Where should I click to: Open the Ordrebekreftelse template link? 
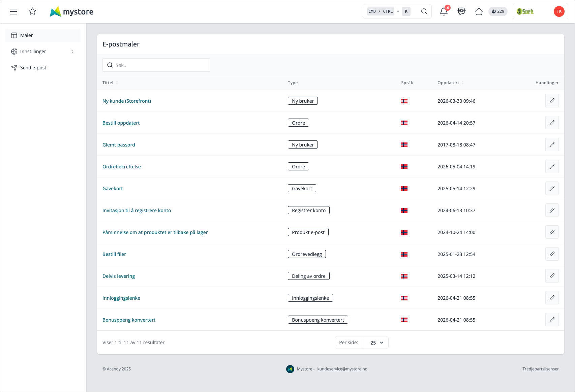122,167
